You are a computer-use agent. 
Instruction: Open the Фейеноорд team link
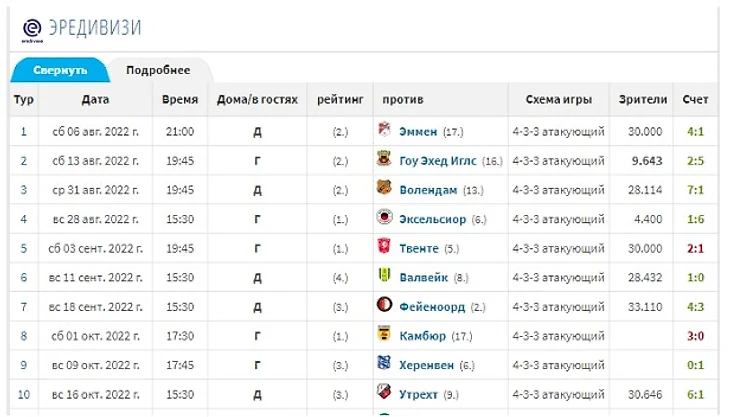432,306
